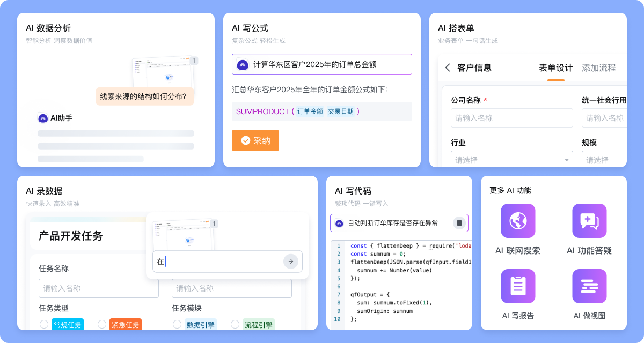Open AI 功能答疑 chat icon
The width and height of the screenshot is (644, 343).
(x=589, y=220)
